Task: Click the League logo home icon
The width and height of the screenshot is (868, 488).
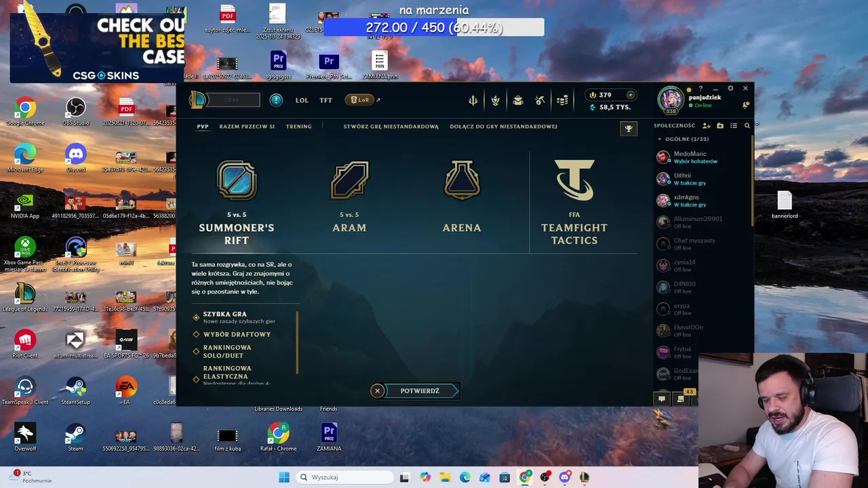Action: tap(197, 100)
